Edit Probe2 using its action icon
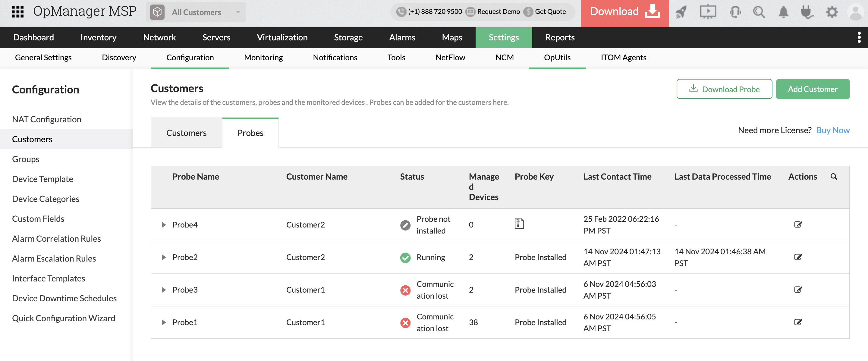This screenshot has width=868, height=361. tap(798, 257)
